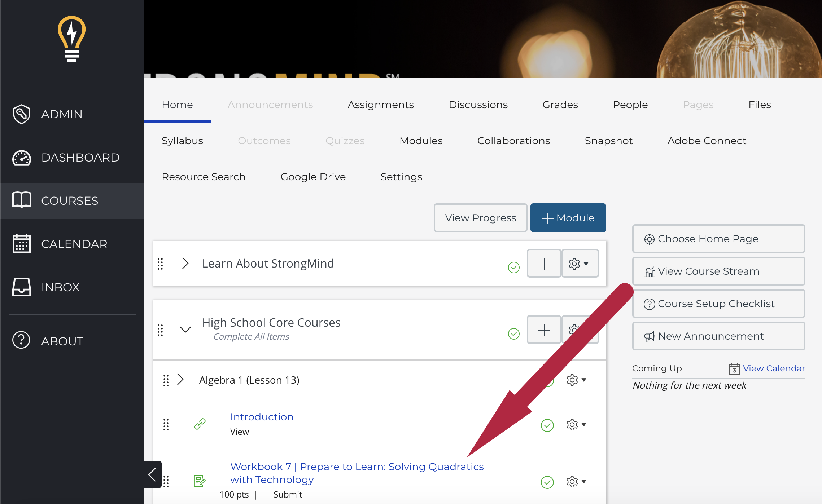Open the Courses book icon
822x504 pixels.
tap(22, 200)
